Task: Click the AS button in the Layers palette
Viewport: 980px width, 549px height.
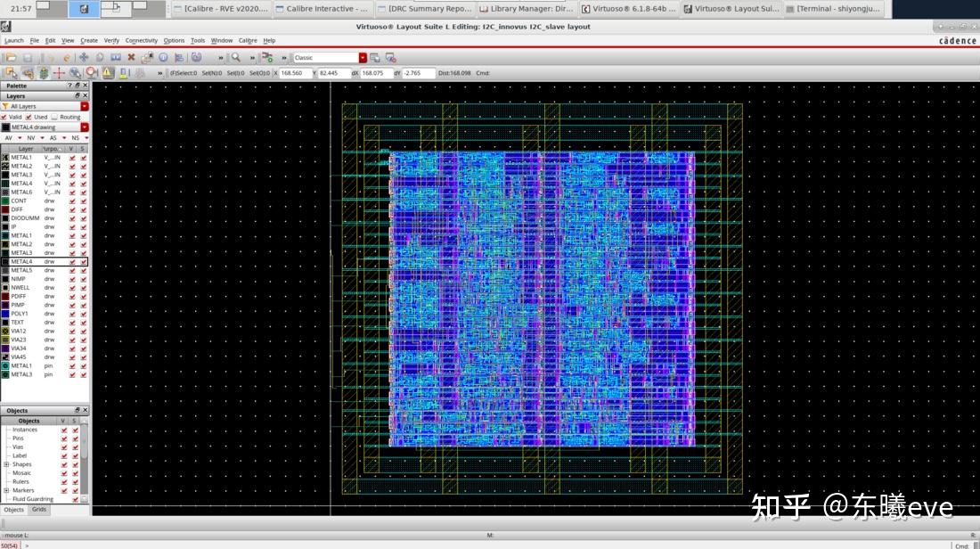Action: click(53, 137)
